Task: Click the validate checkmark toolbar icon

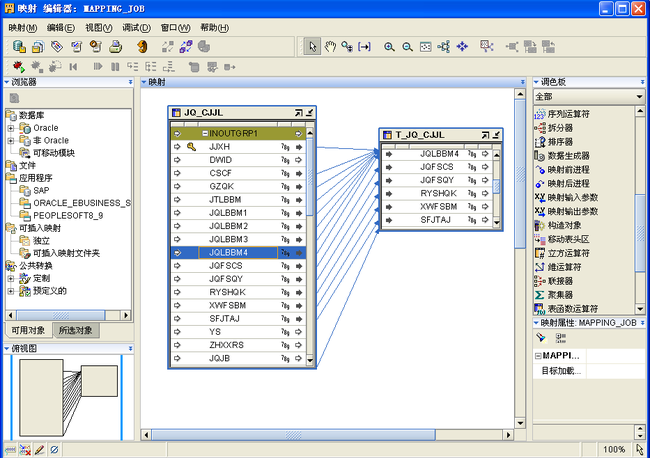Action: tap(77, 46)
